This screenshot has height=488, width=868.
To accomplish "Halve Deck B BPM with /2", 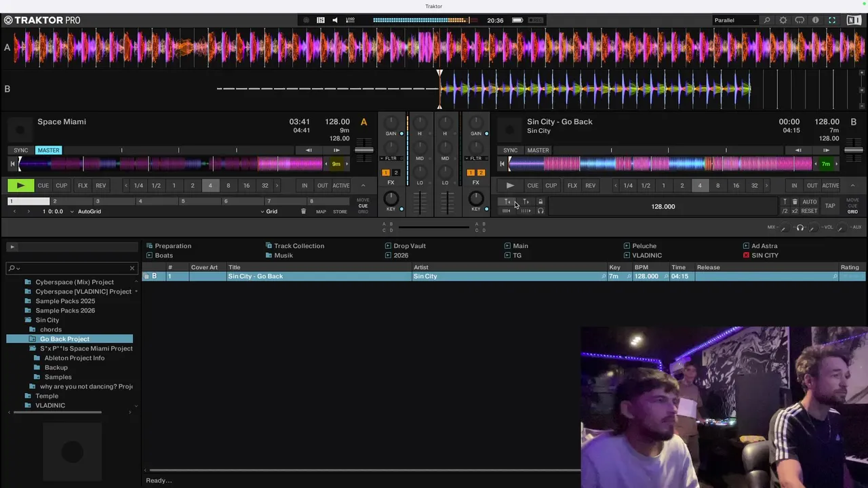I will [785, 211].
